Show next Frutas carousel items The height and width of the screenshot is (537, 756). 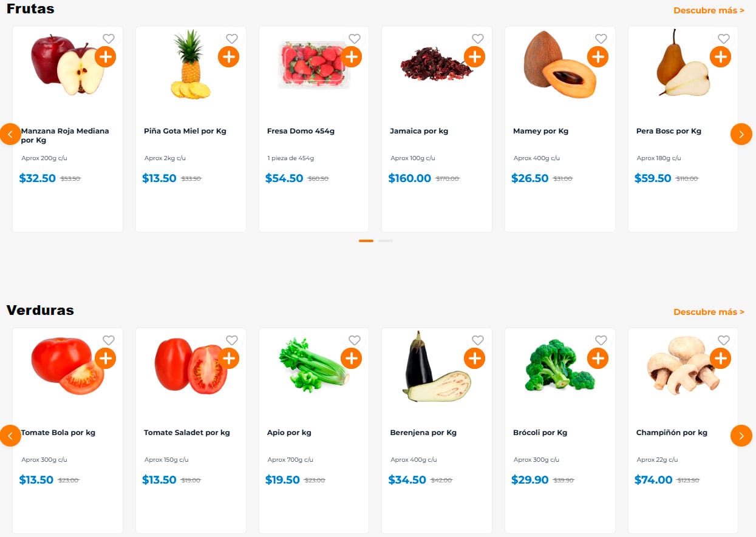pos(741,134)
